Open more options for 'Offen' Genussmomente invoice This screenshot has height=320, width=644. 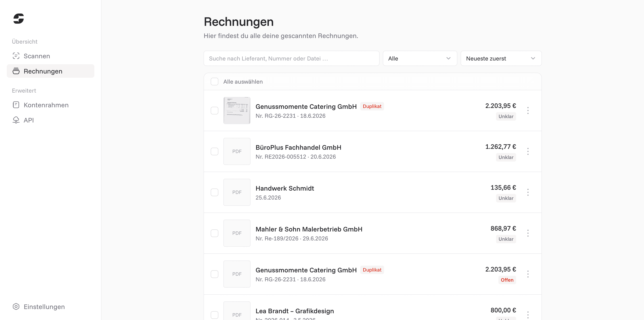click(x=528, y=274)
